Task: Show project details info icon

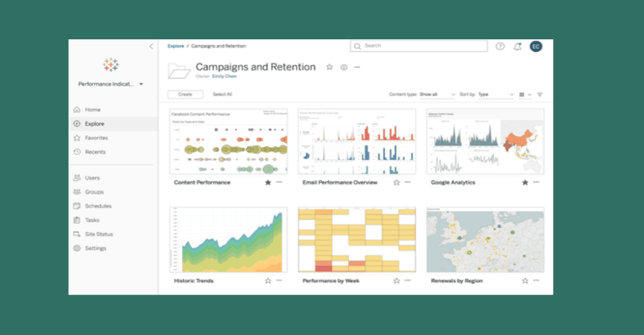Action: (x=344, y=67)
